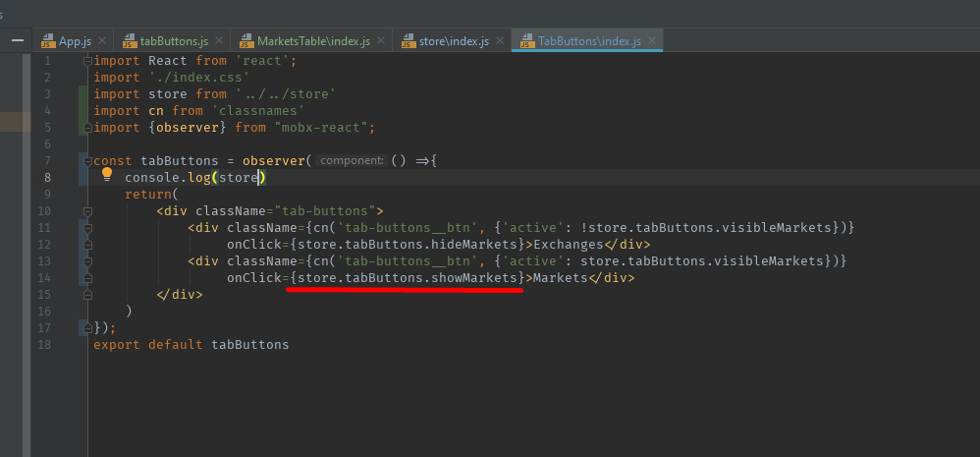Click the JS file icon on store\index.js tab

pyautogui.click(x=408, y=41)
